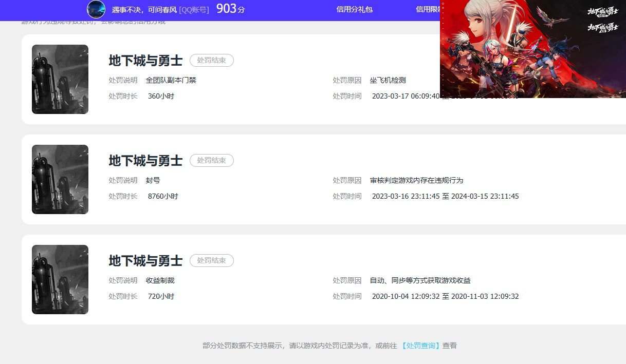626x364 pixels.
Task: Click the 360小时 duration value
Action: [161, 96]
